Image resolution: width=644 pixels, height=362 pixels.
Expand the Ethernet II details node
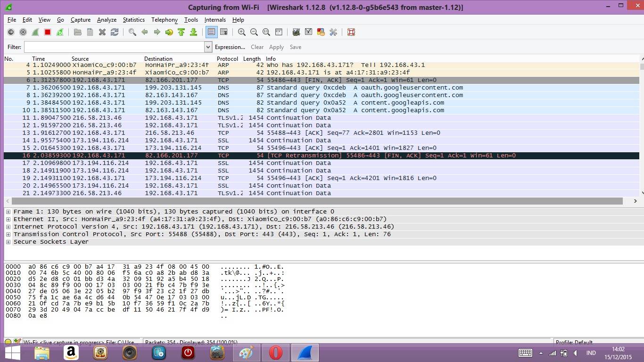[x=8, y=219]
